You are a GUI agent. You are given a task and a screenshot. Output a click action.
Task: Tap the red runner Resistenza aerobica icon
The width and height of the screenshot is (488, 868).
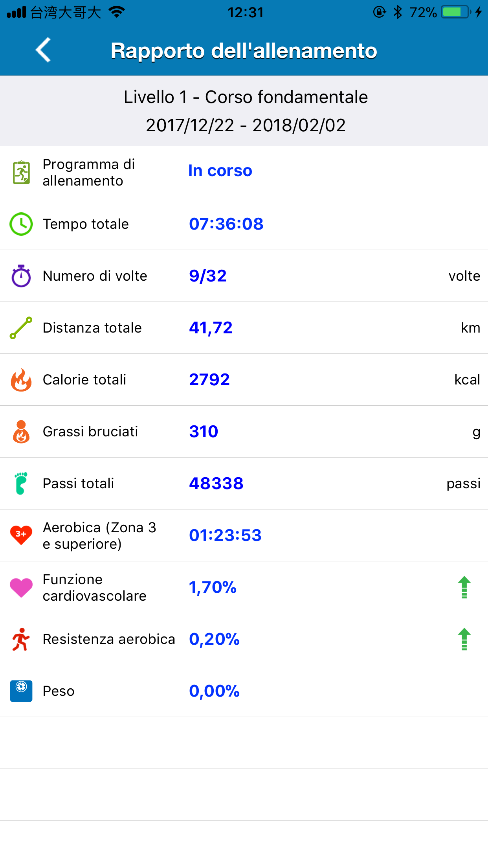21,639
